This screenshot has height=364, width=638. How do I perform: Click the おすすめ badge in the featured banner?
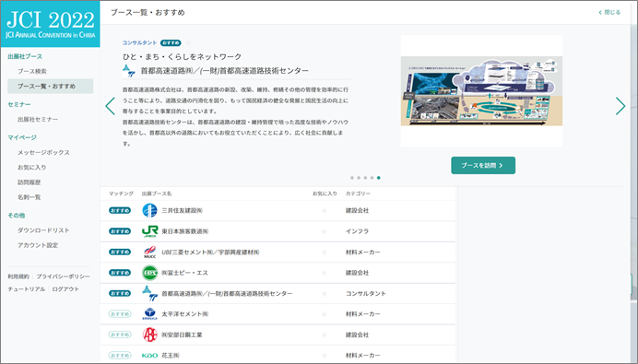point(171,42)
